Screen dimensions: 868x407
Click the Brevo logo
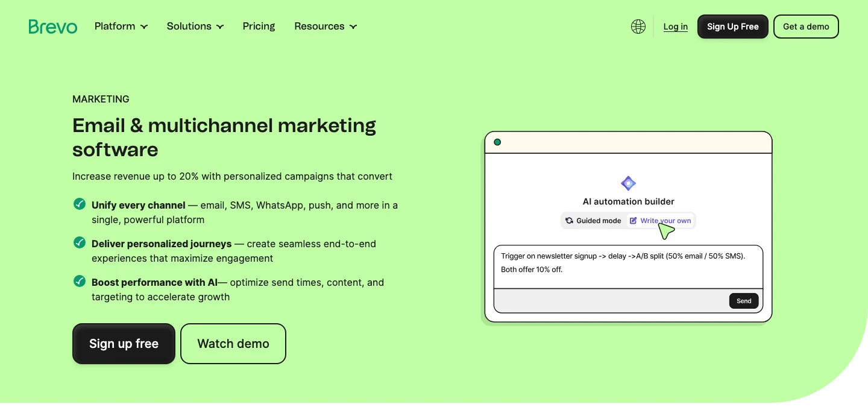click(x=53, y=27)
